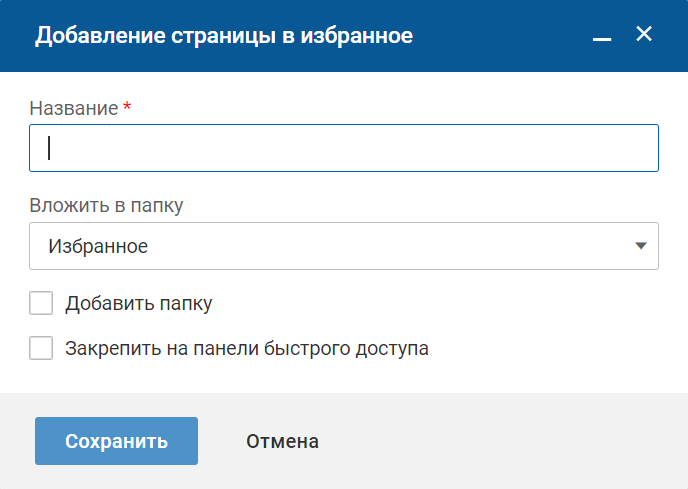Open the 'Вложить в папку' dropdown
The height and width of the screenshot is (489, 688).
(343, 246)
